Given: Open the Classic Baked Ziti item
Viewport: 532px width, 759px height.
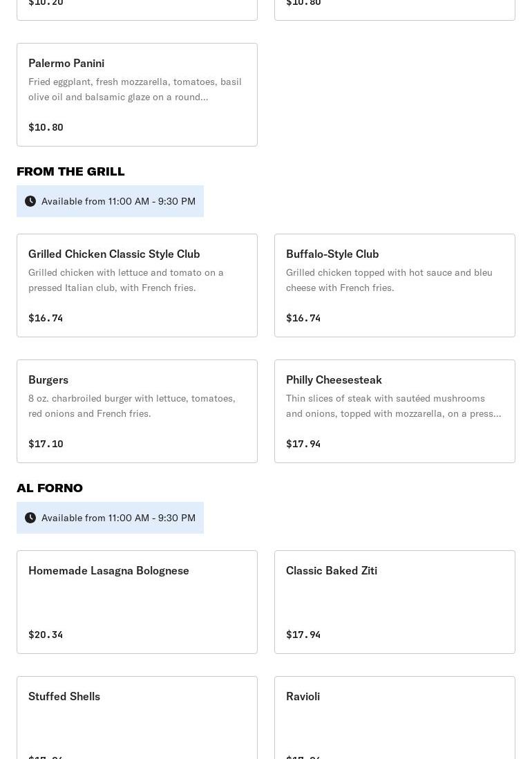Looking at the screenshot, I should point(395,601).
